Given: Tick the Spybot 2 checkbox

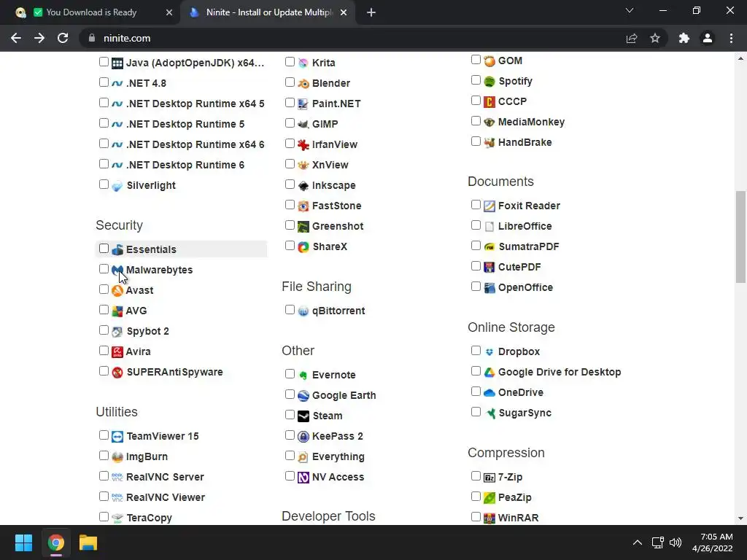Looking at the screenshot, I should [104, 330].
